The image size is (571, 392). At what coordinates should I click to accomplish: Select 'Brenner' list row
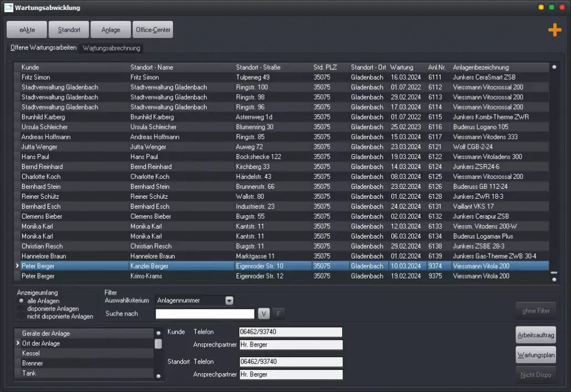pyautogui.click(x=84, y=363)
